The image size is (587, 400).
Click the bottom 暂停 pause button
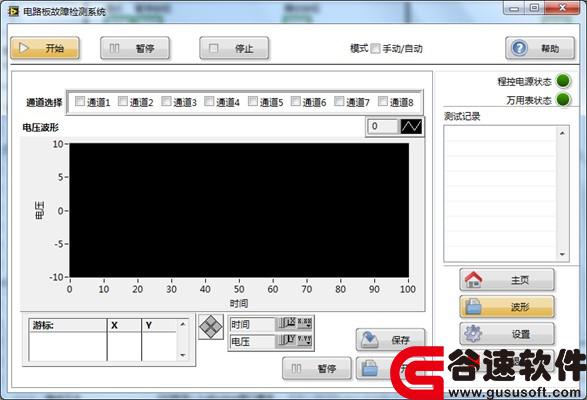point(317,369)
